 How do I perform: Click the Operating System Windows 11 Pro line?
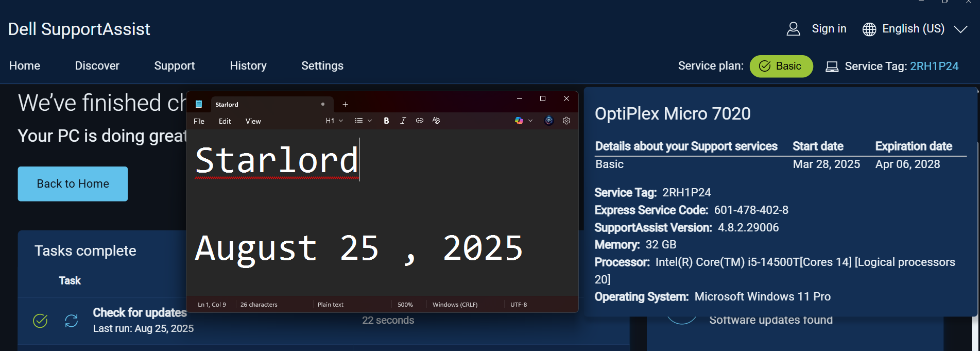pos(712,296)
